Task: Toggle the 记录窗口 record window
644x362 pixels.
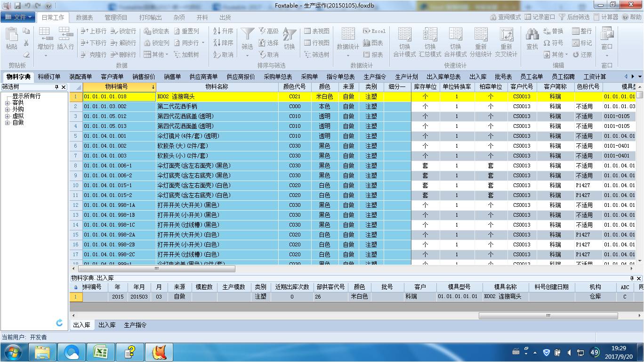Action: pyautogui.click(x=539, y=17)
